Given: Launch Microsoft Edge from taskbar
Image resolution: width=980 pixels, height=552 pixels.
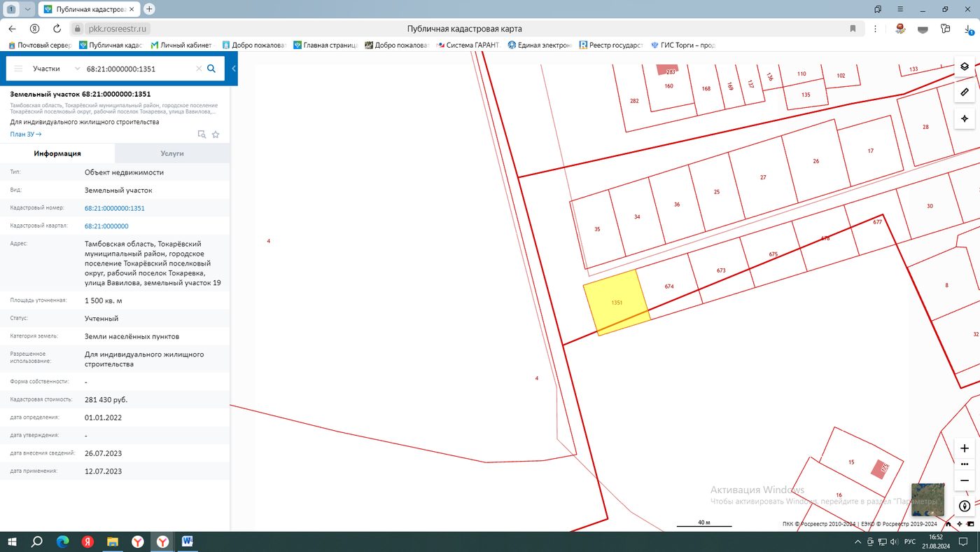Looking at the screenshot, I should pyautogui.click(x=62, y=541).
